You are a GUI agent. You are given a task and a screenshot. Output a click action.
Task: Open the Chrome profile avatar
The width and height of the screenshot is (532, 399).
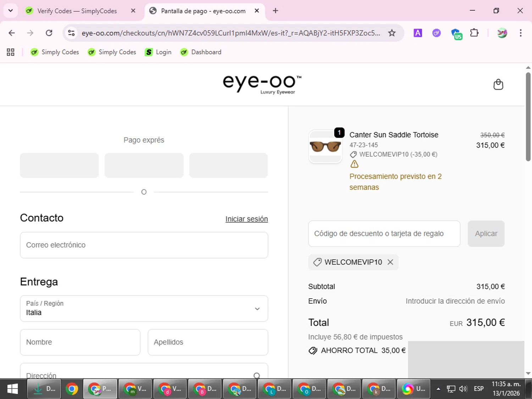502,33
